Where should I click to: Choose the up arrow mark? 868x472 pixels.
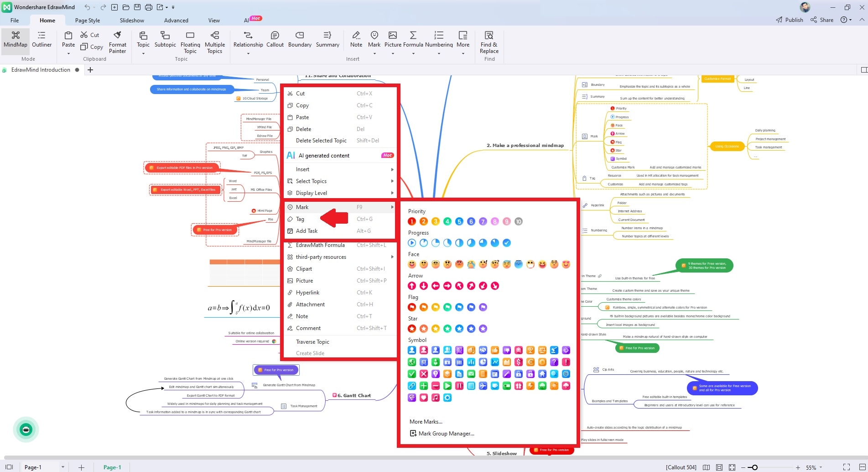[412, 286]
